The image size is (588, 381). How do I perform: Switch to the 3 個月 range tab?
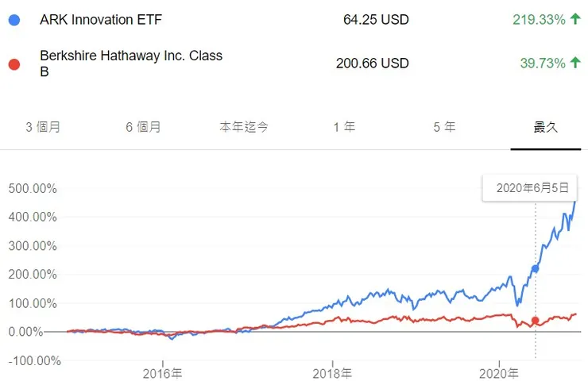tap(44, 127)
